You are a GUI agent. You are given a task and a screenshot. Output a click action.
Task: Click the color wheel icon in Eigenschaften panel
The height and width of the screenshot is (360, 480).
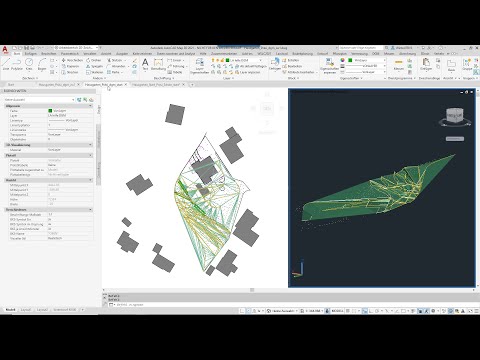coord(342,60)
